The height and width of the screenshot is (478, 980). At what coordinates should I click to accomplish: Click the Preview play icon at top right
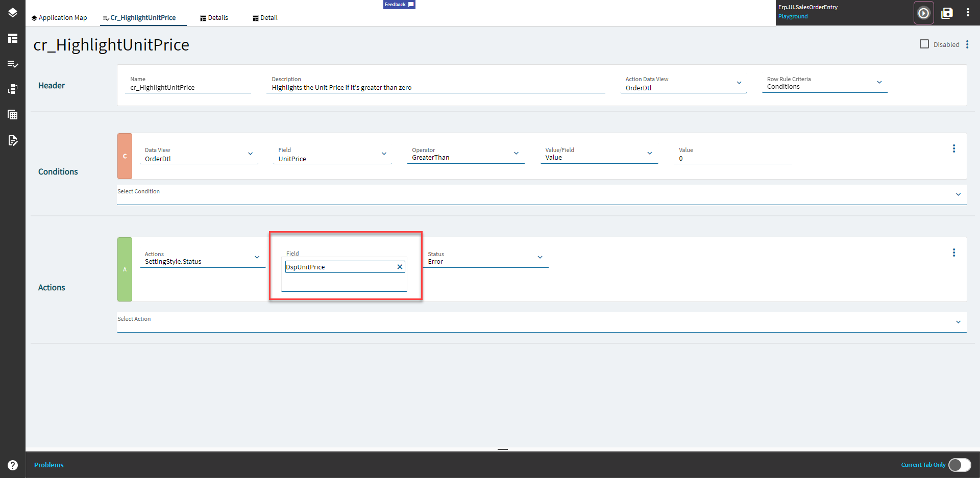coord(923,13)
